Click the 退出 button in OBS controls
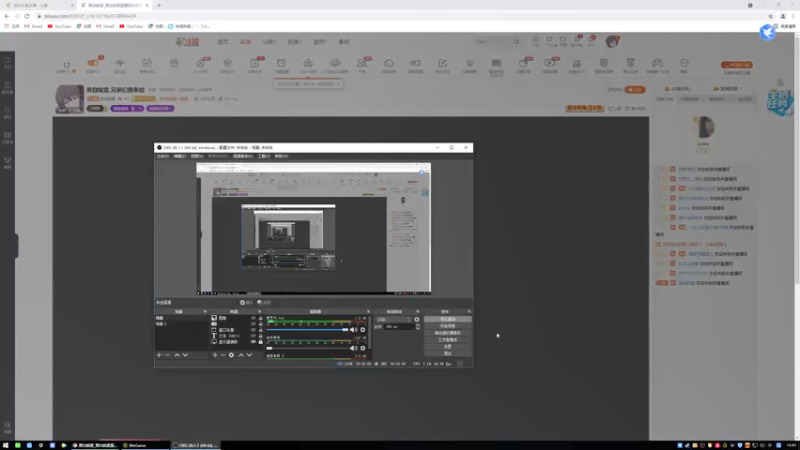 pyautogui.click(x=447, y=353)
